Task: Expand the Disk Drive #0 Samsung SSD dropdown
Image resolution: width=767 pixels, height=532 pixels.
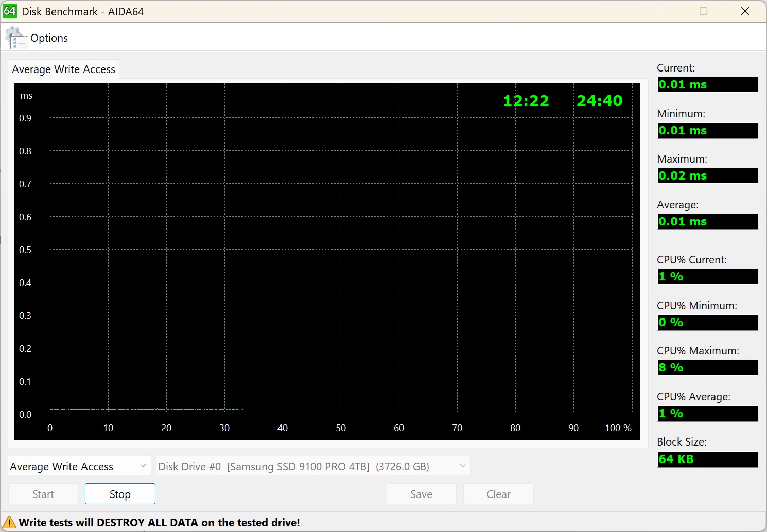Action: pos(313,466)
